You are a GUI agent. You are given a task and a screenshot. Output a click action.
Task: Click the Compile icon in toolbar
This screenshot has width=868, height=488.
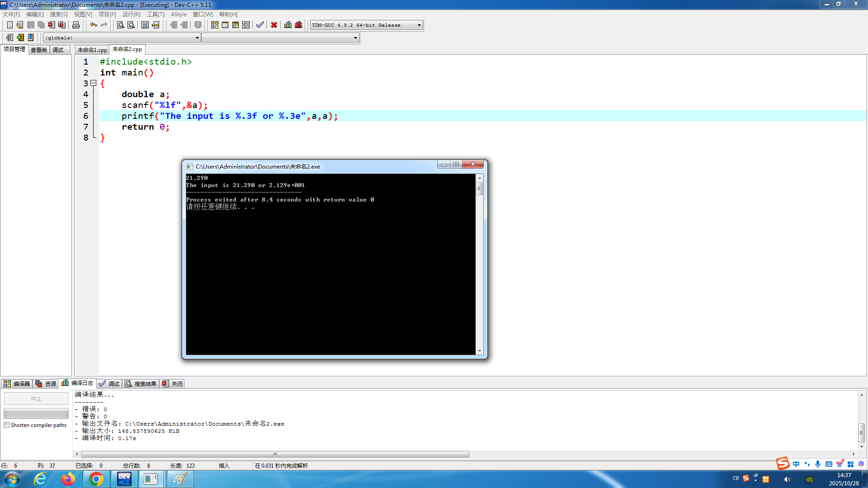[215, 25]
